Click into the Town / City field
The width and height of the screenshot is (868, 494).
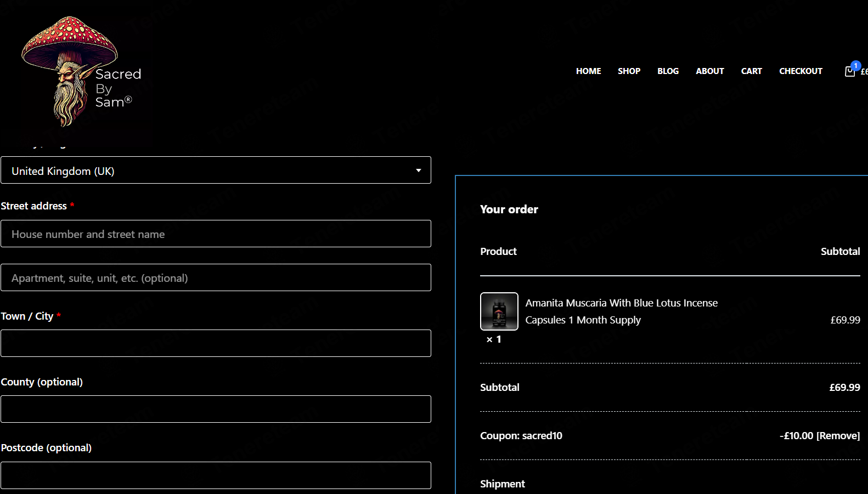(x=216, y=344)
